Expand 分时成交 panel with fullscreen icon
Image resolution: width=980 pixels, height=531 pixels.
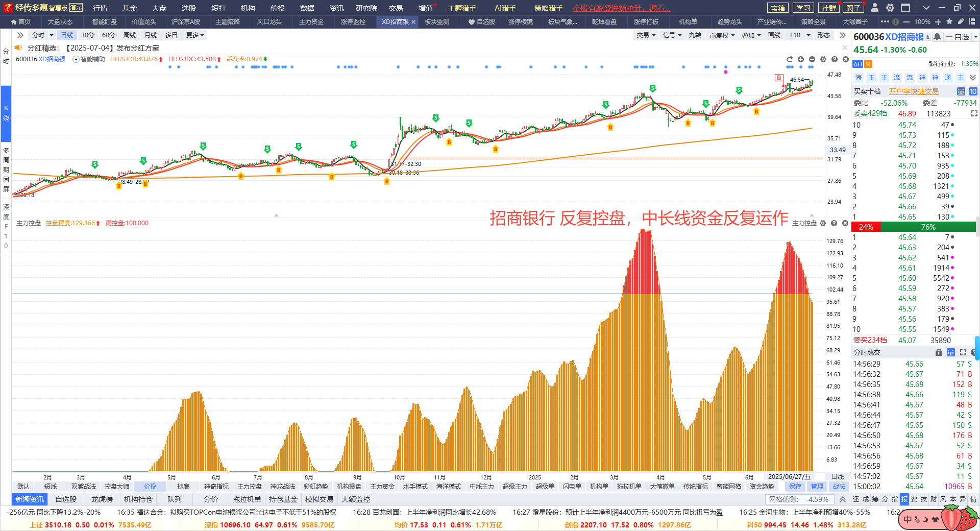(x=963, y=352)
